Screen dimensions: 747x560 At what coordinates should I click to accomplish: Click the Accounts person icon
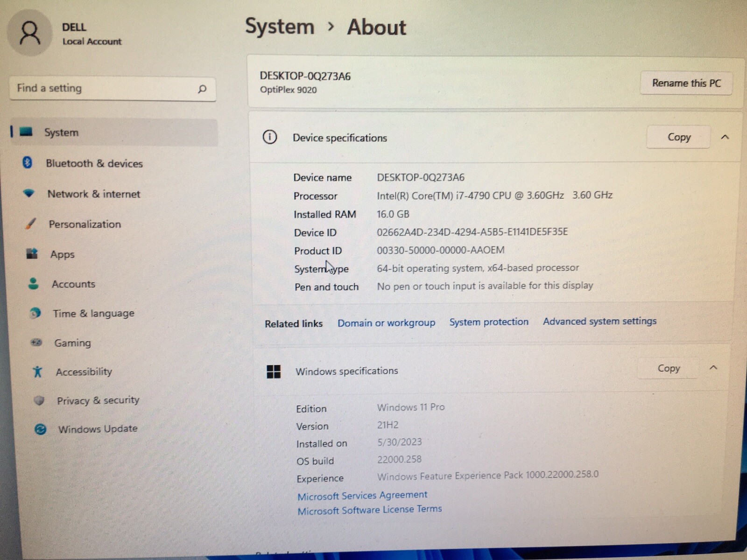tap(33, 283)
